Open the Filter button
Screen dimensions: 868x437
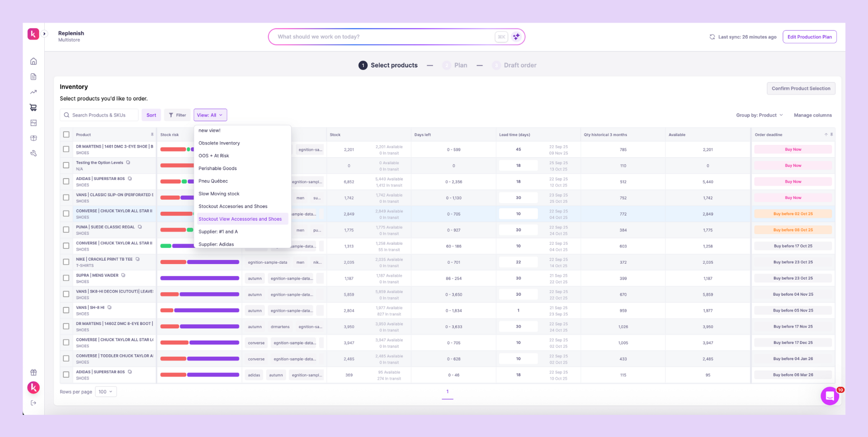pyautogui.click(x=177, y=115)
